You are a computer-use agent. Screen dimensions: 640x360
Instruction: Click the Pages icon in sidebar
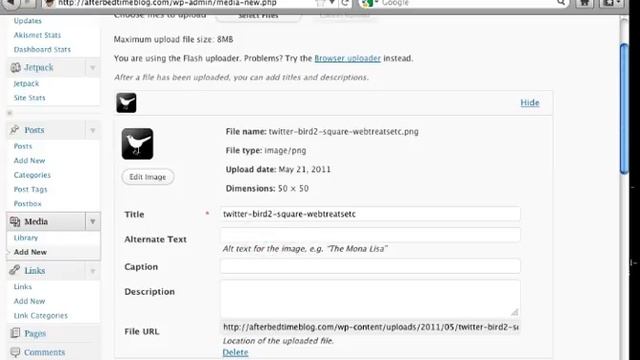pyautogui.click(x=15, y=333)
